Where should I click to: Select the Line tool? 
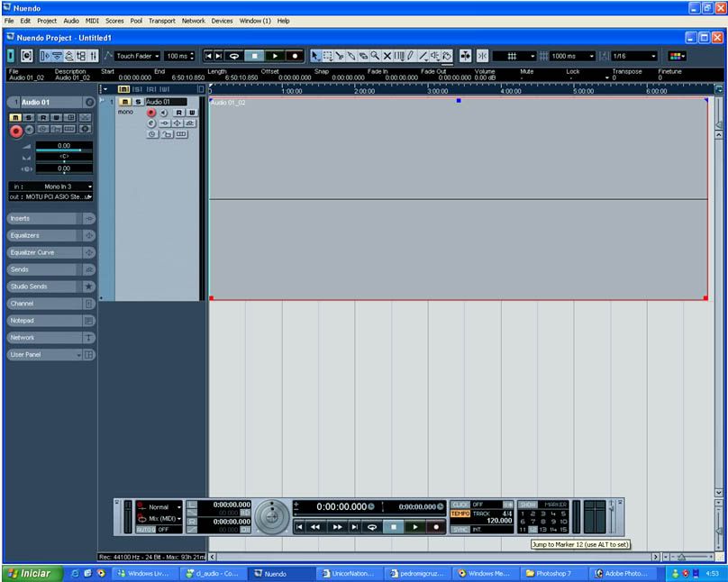tap(423, 56)
